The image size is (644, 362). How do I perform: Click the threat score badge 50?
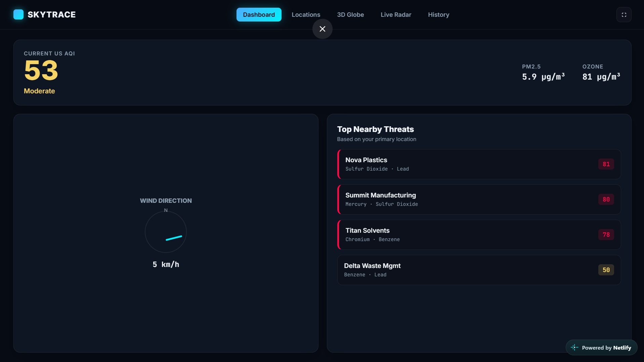[x=606, y=270]
